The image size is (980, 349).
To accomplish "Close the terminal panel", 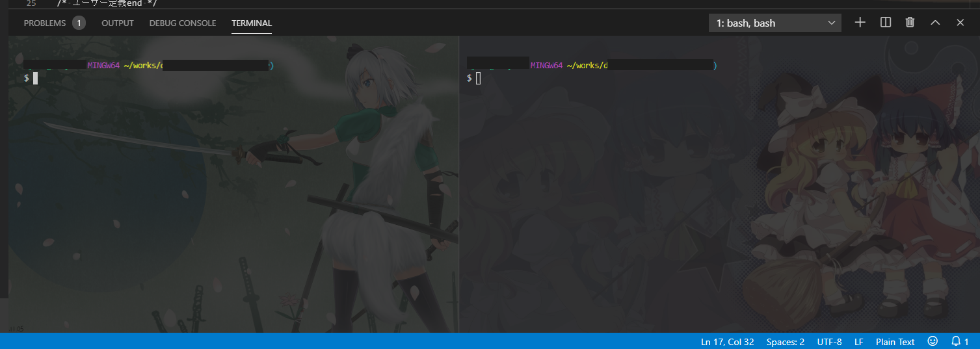I will point(960,22).
